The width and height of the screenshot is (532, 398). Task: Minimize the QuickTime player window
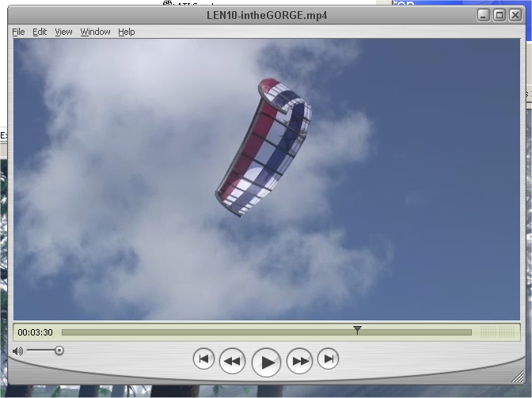(x=484, y=15)
